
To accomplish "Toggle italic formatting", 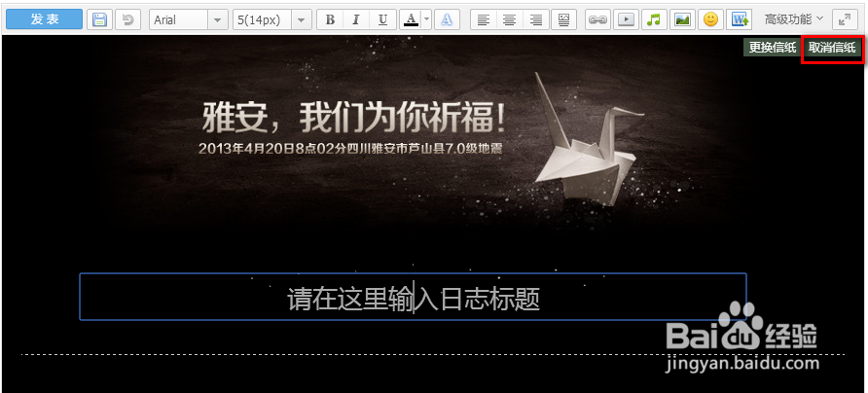I will point(356,19).
